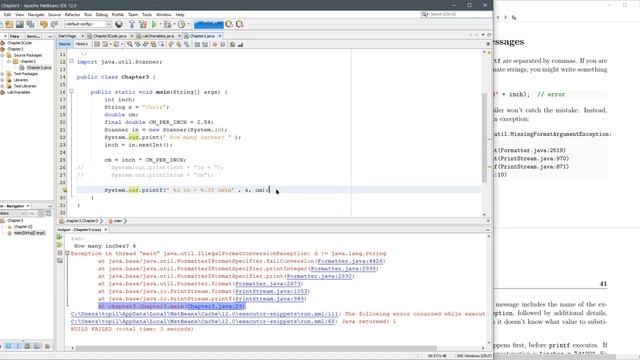This screenshot has width=640, height=360.
Task: Click the Find Selection magnifier icon
Action: (129, 44)
